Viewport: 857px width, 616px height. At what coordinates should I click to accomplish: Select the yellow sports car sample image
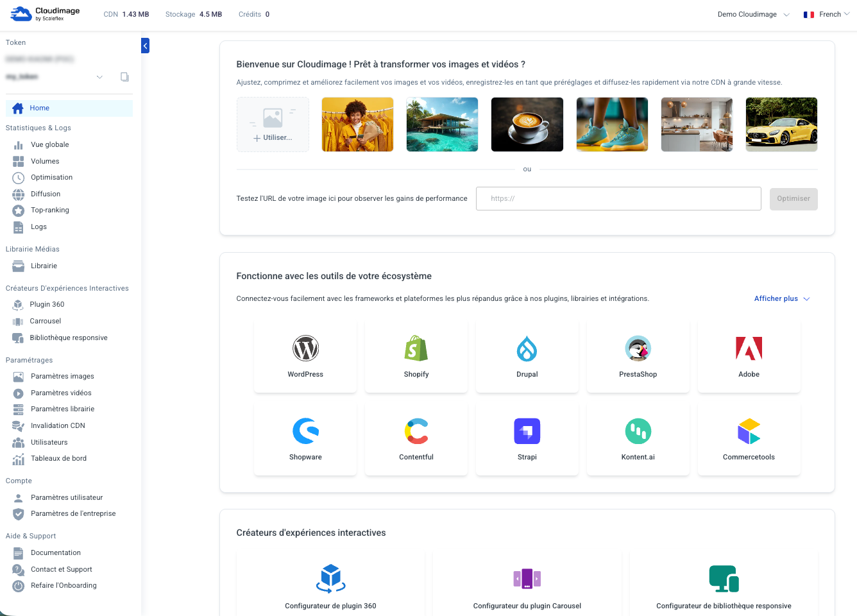pyautogui.click(x=781, y=124)
